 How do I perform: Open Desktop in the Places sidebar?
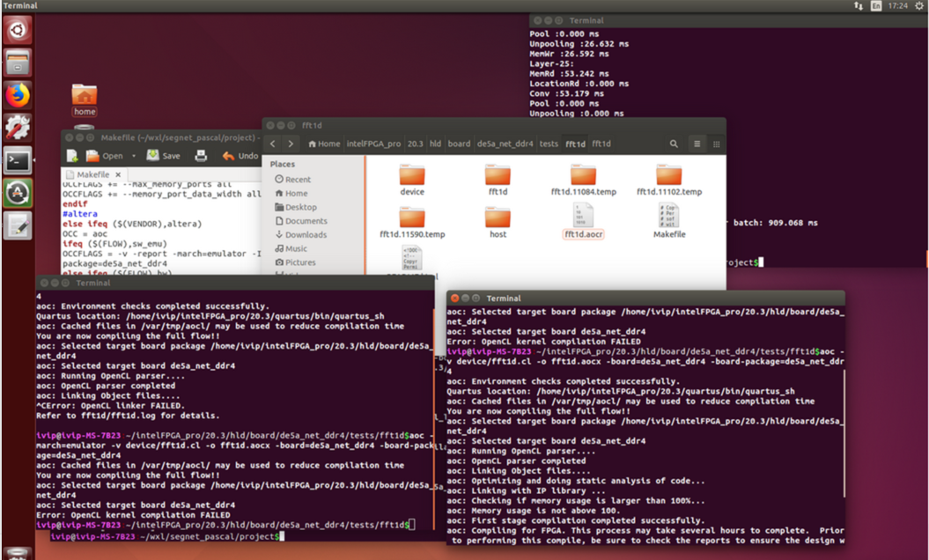[x=296, y=208]
